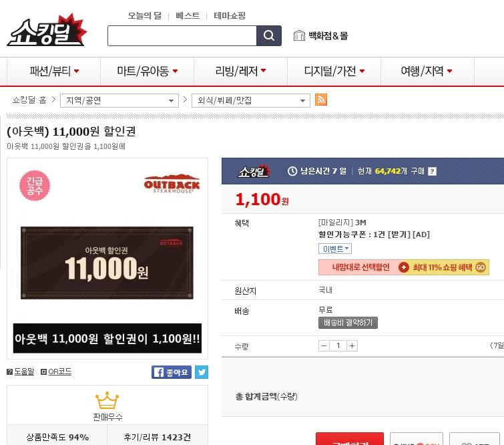Click inside the search input field
Viewport: 504px width, 445px height.
coord(182,35)
